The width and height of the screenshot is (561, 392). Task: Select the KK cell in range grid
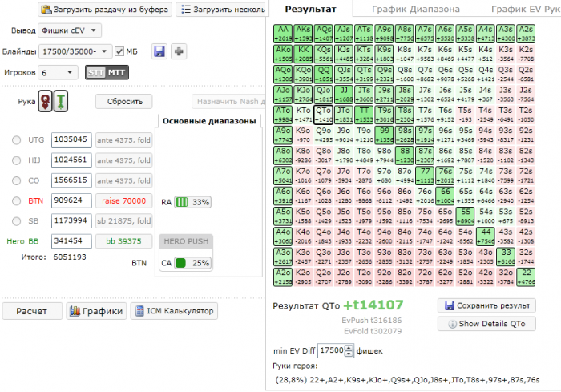click(303, 54)
